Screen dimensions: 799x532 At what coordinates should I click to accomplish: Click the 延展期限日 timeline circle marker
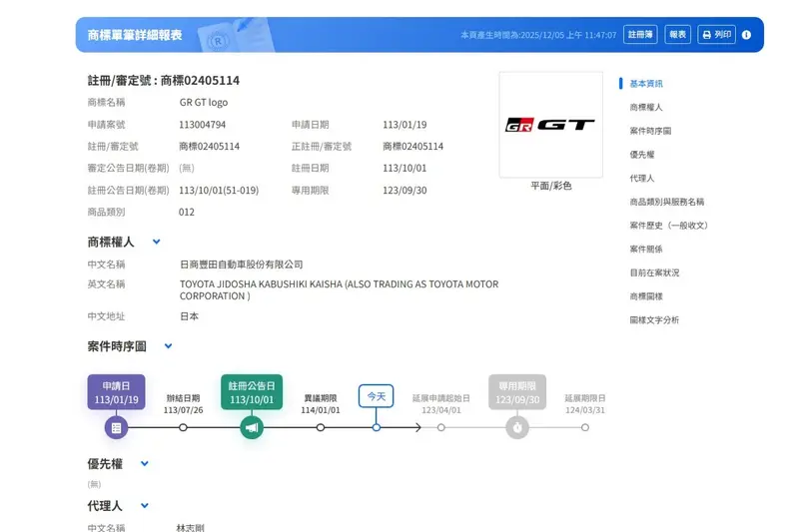point(585,427)
